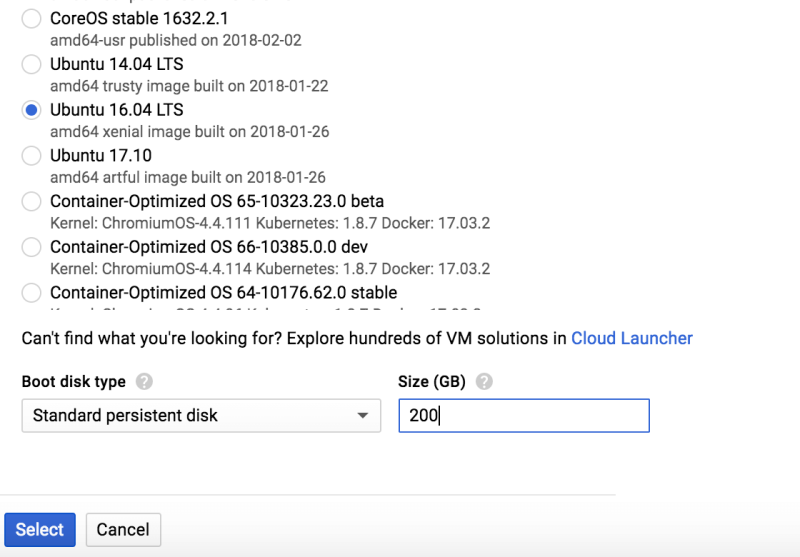Dismiss the dialog with Cancel

click(x=123, y=529)
